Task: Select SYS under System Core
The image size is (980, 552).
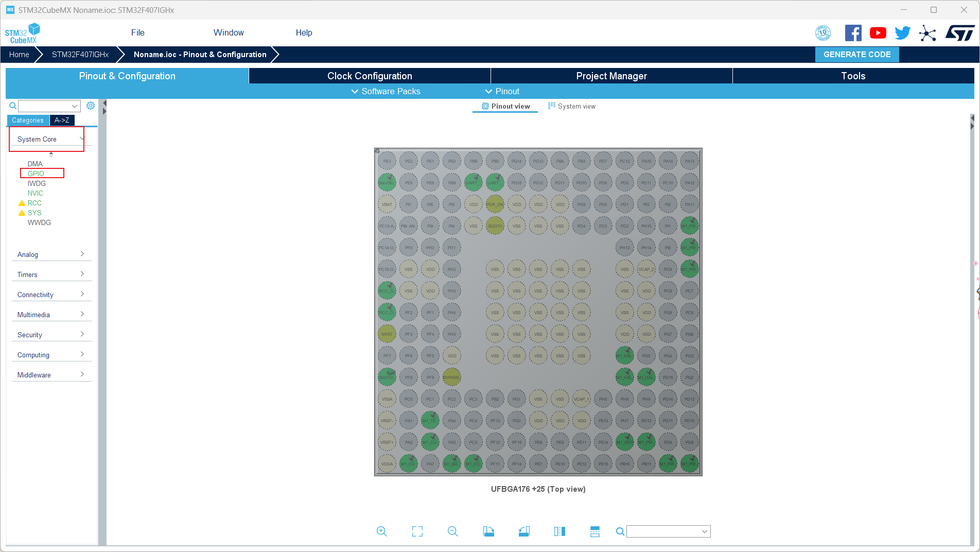Action: point(34,213)
